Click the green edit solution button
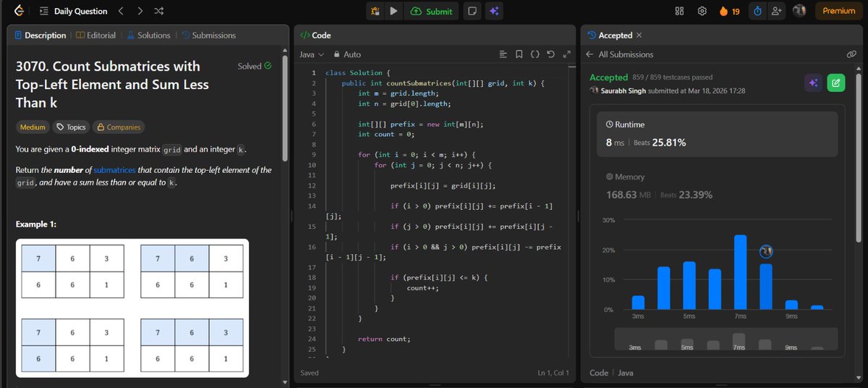 pyautogui.click(x=835, y=83)
